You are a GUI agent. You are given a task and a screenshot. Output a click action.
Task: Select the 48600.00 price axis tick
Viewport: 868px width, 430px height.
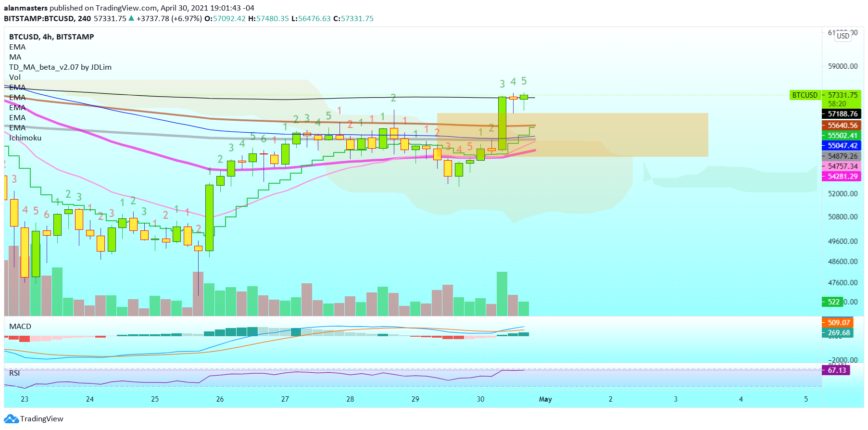click(843, 261)
